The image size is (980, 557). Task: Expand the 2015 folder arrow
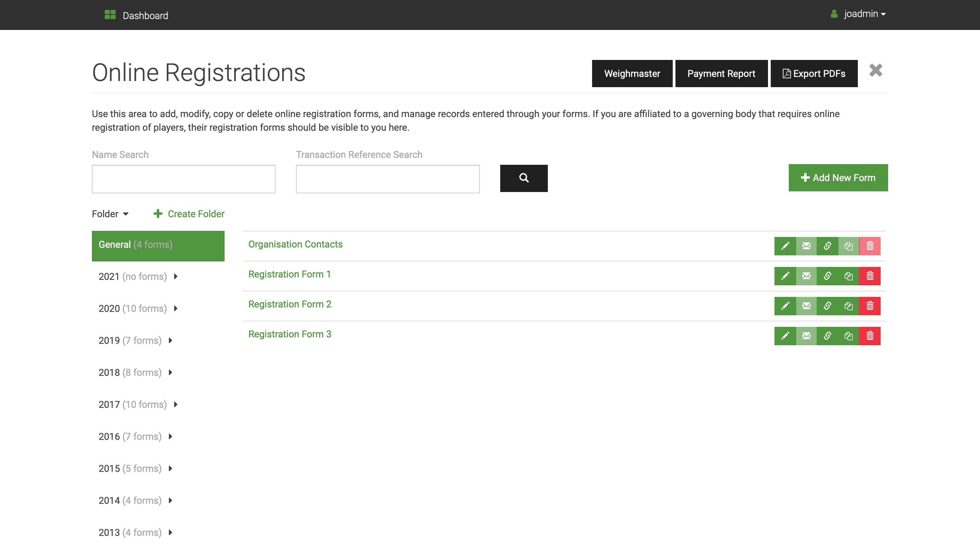tap(170, 468)
